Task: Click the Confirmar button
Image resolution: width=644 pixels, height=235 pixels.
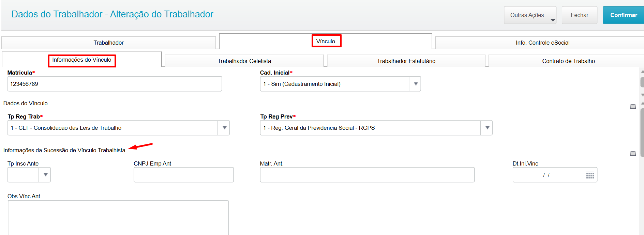Action: (x=623, y=15)
